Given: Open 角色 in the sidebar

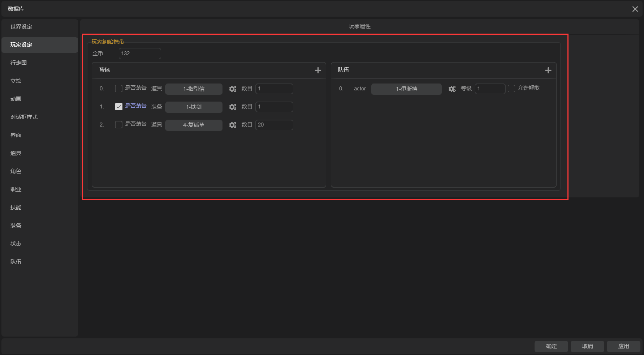Looking at the screenshot, I should coord(39,171).
